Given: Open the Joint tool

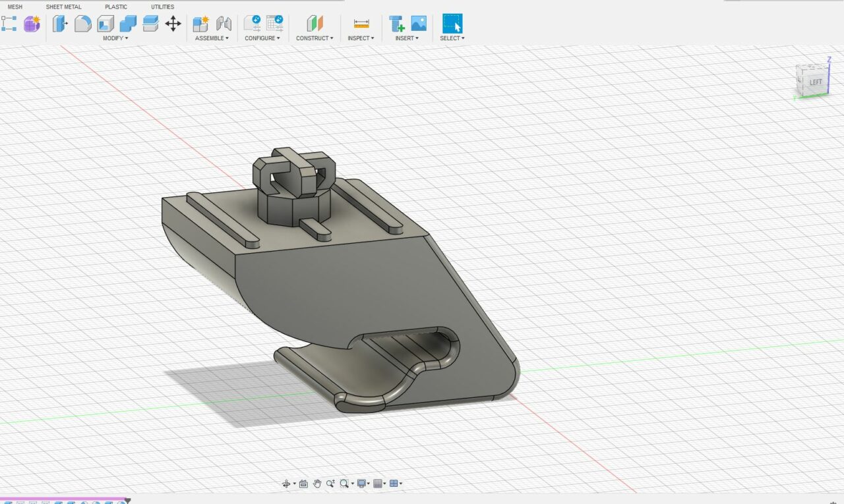Looking at the screenshot, I should point(224,24).
